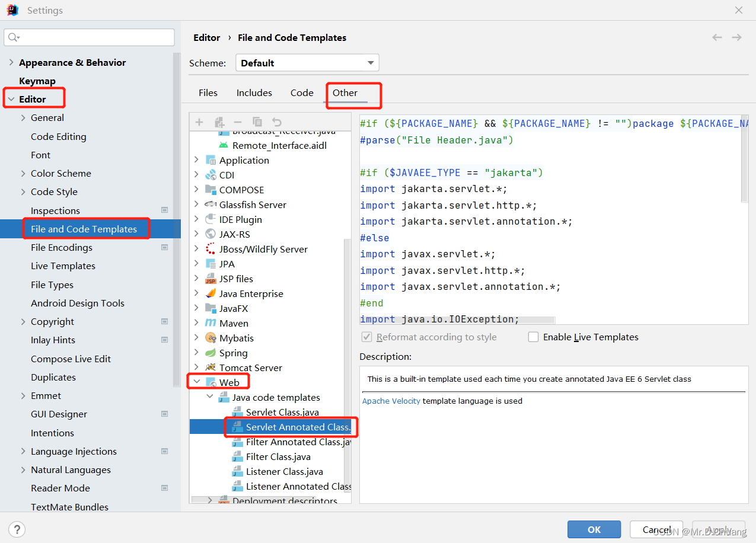Click the Spring leaf icon
The image size is (756, 543).
coord(210,353)
